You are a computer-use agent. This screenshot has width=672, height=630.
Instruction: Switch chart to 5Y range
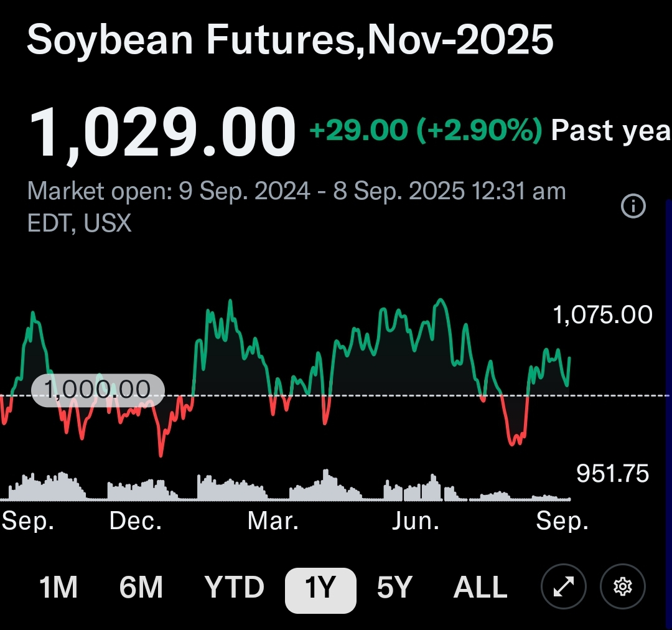tap(394, 587)
